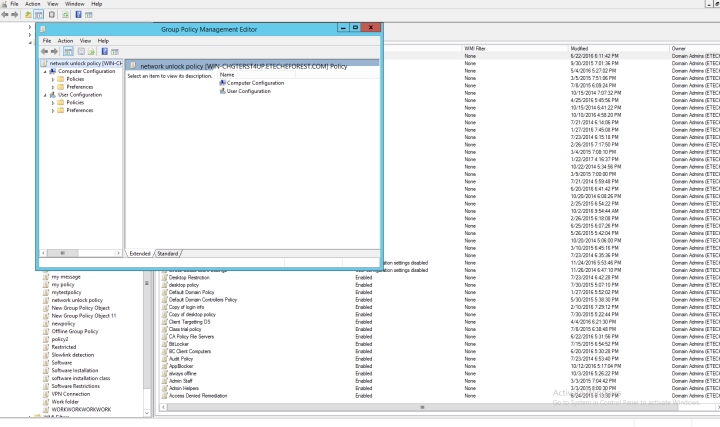Click the Up one level toolbar icon

(x=29, y=15)
